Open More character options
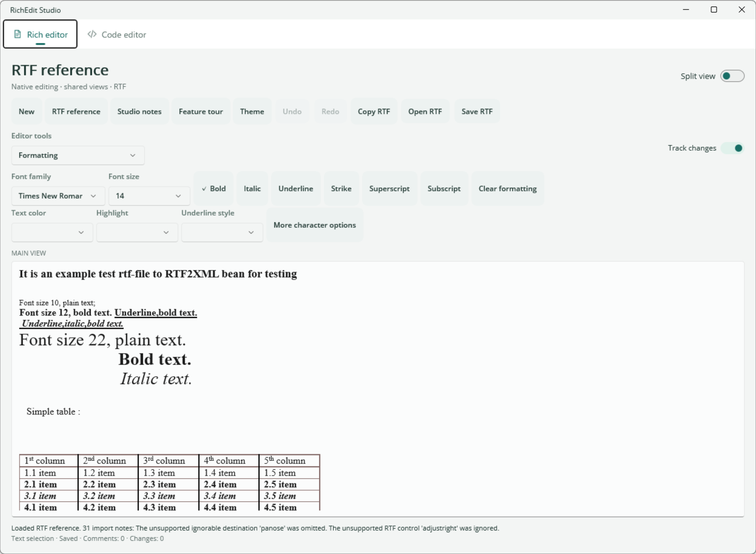The width and height of the screenshot is (756, 554). 315,225
